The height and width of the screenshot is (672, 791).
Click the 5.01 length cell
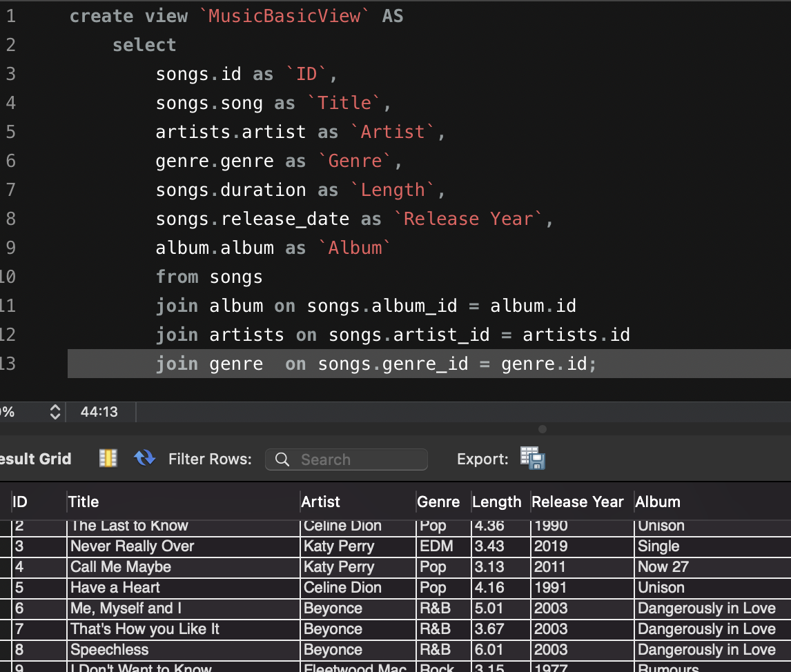(500, 609)
